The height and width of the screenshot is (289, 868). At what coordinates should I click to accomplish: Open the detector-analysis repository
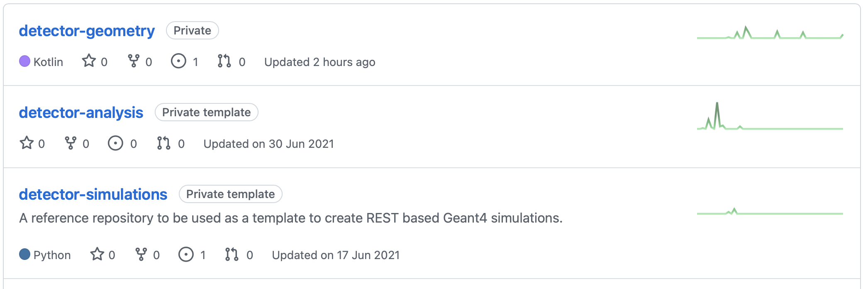click(x=81, y=112)
